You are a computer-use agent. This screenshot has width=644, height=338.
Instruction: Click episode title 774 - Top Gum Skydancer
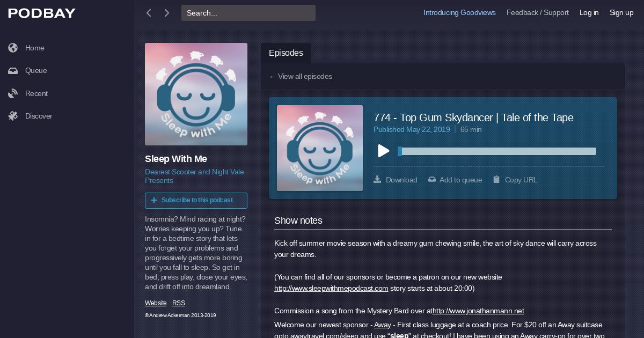[473, 117]
